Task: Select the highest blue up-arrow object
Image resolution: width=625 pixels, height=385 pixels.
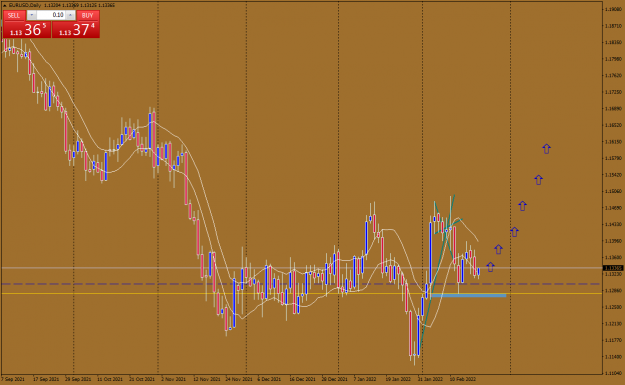Action: pos(546,149)
